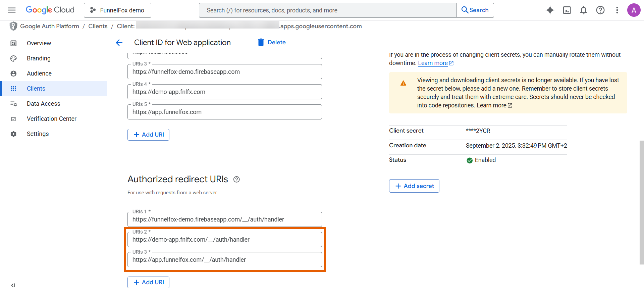This screenshot has height=295, width=644.
Task: Click the Clients grid icon
Action: pos(13,89)
